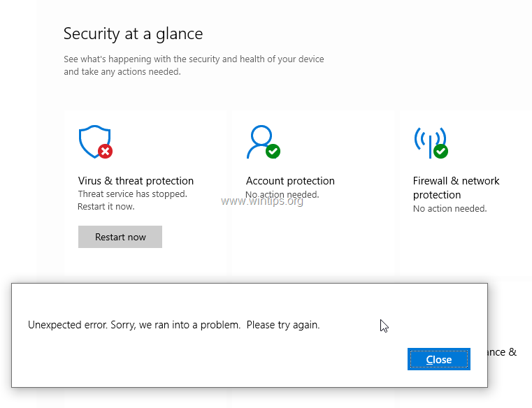
Task: Click the security and health description text
Action: [194, 66]
